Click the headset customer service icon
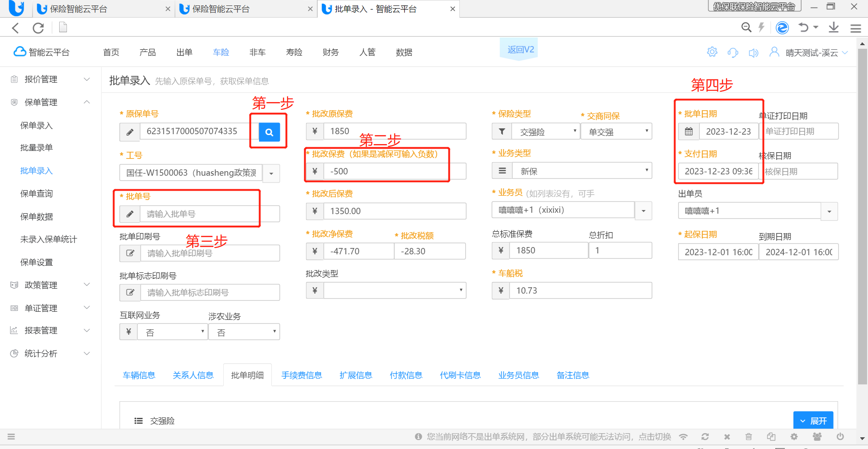868x449 pixels. [733, 52]
